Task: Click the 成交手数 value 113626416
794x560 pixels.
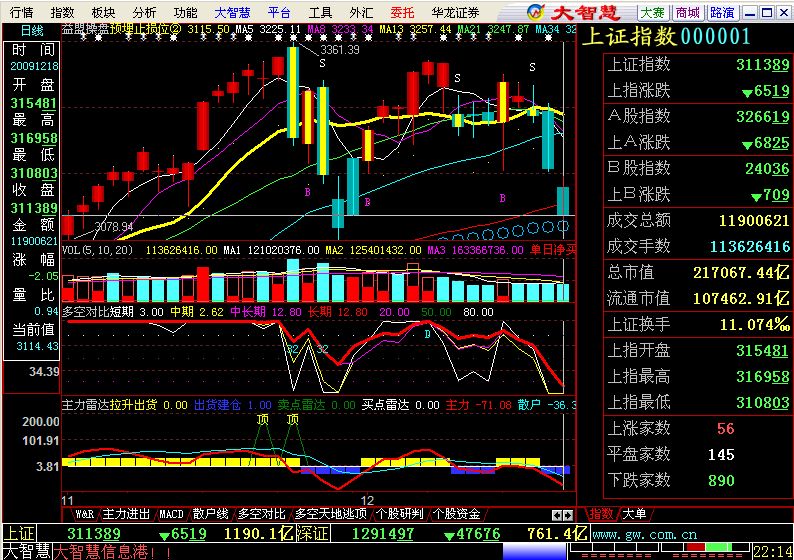Action: (749, 247)
